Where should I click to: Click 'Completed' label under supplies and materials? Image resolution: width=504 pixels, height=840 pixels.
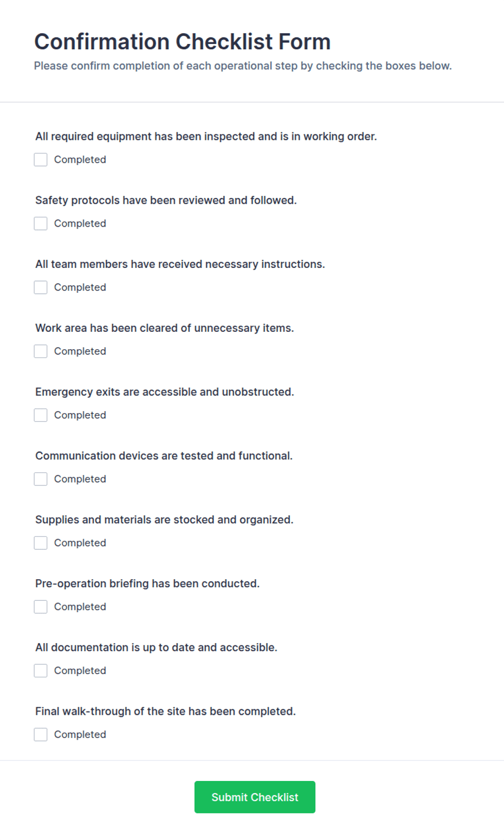tap(80, 543)
